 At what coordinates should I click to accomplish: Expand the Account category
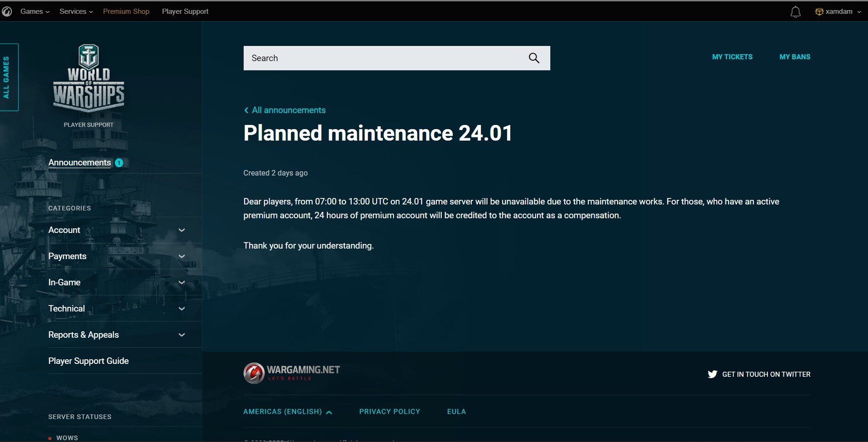pyautogui.click(x=182, y=230)
